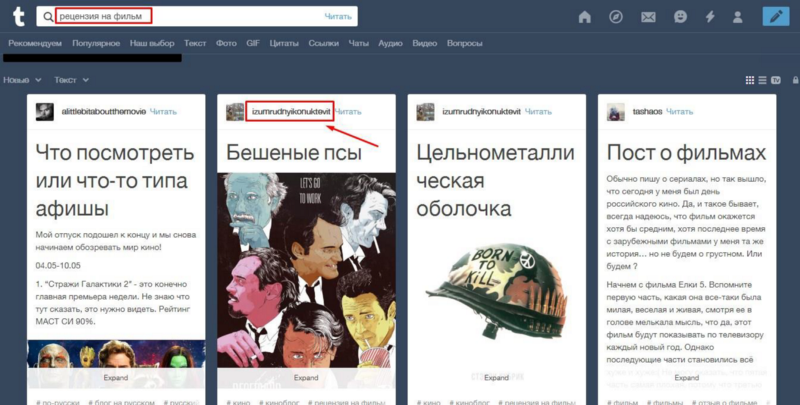Select the Видео filter tab
This screenshot has height=405, width=800.
pos(424,44)
